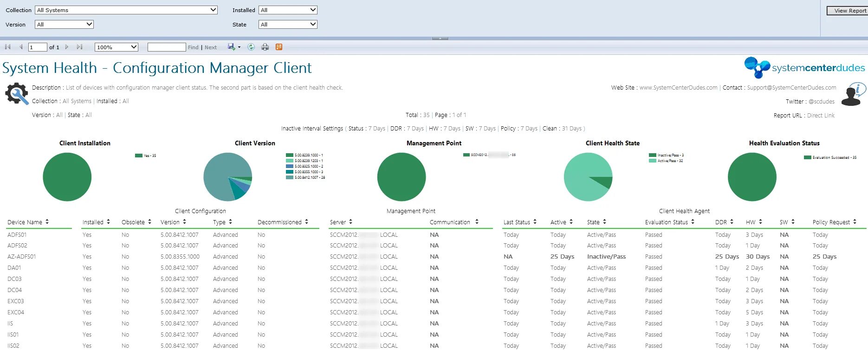Open the export save icon menu

pyautogui.click(x=234, y=47)
